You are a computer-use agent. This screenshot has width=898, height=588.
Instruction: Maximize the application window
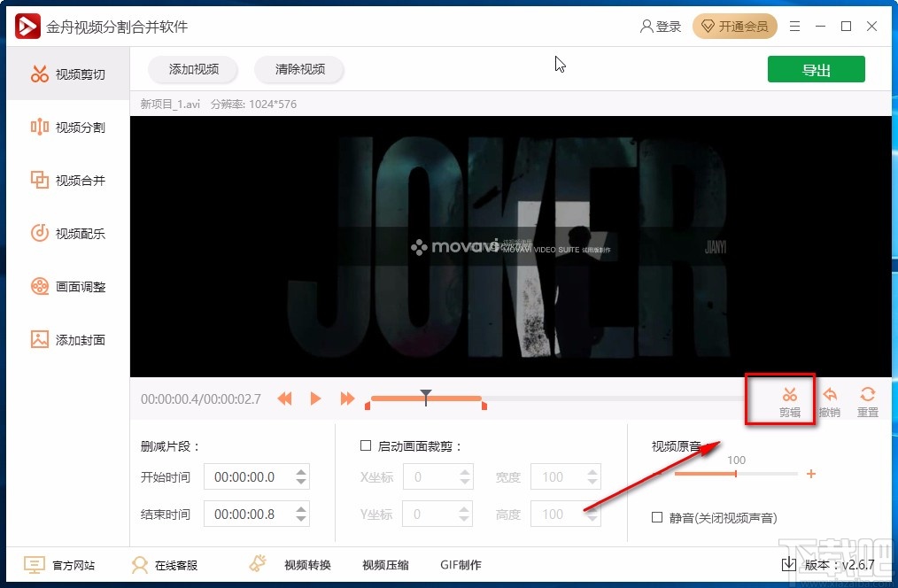pyautogui.click(x=846, y=27)
